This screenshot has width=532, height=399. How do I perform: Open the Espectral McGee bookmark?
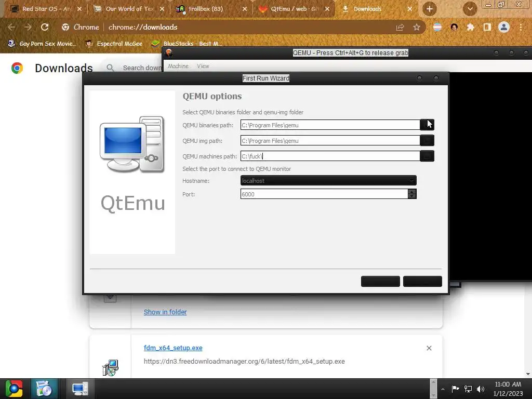click(114, 44)
